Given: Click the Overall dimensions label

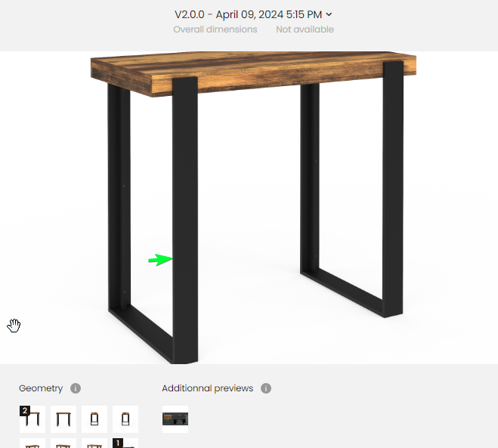Looking at the screenshot, I should pos(215,29).
